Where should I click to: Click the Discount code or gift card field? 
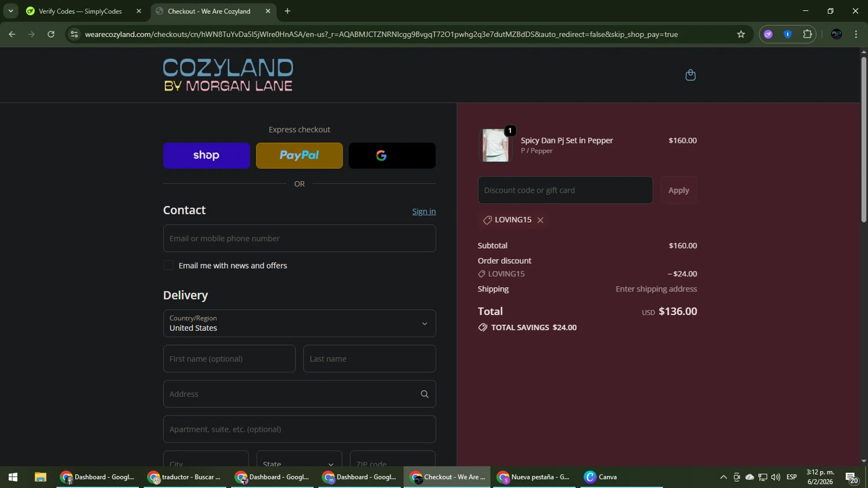point(565,190)
